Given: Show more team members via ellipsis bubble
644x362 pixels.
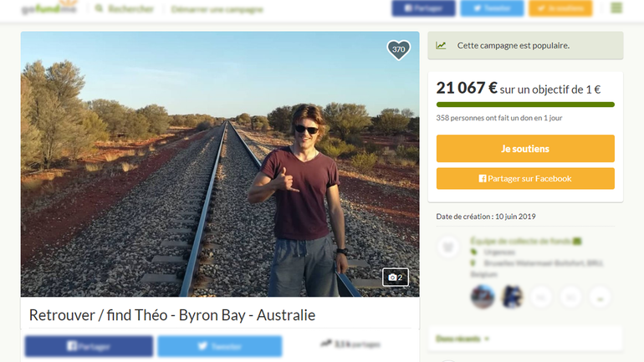Looking at the screenshot, I should click(600, 297).
